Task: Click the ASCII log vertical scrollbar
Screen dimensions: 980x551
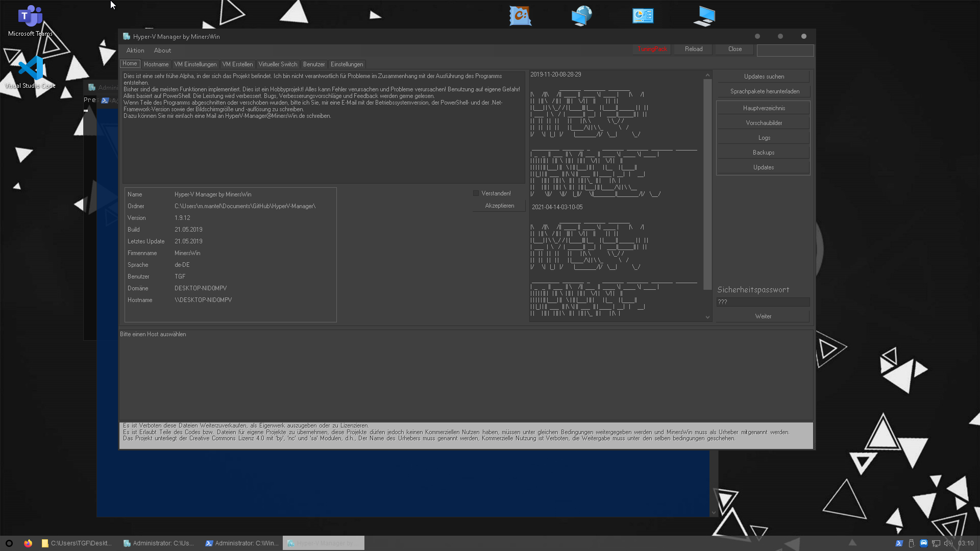Action: (707, 184)
